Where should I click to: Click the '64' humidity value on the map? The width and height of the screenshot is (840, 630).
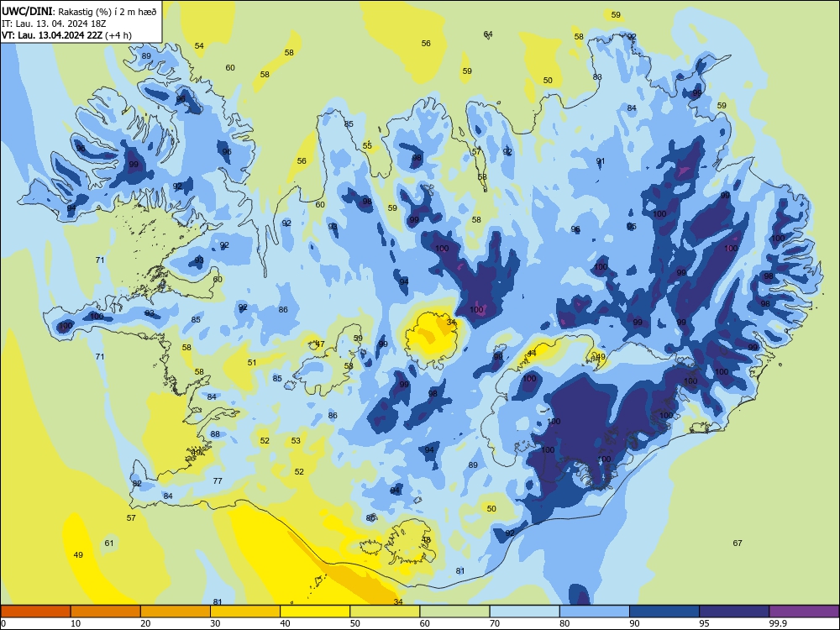click(x=488, y=34)
